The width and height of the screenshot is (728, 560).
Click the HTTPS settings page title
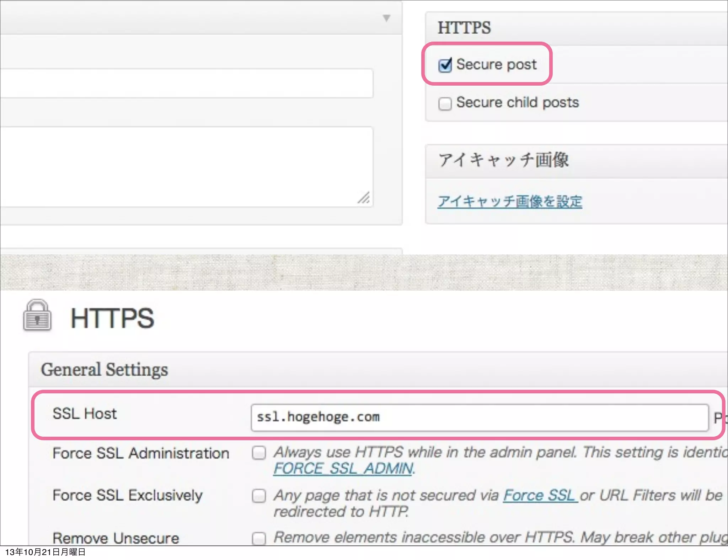(x=112, y=318)
